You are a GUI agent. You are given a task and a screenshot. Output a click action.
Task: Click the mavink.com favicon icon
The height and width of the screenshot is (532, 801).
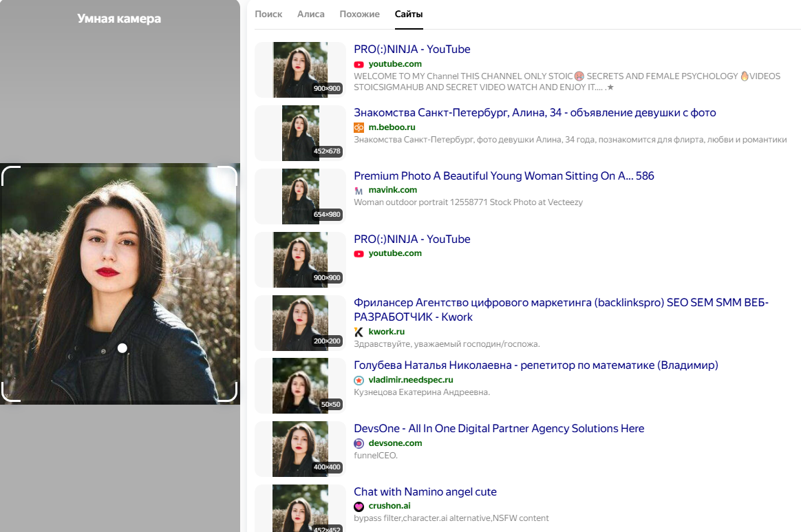point(359,190)
